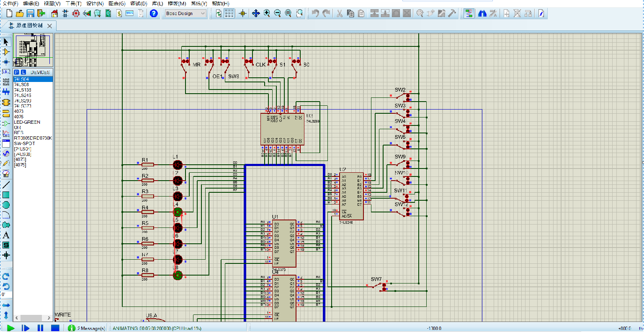Click the blue Help question mark icon
The height and width of the screenshot is (332, 644).
click(x=154, y=13)
